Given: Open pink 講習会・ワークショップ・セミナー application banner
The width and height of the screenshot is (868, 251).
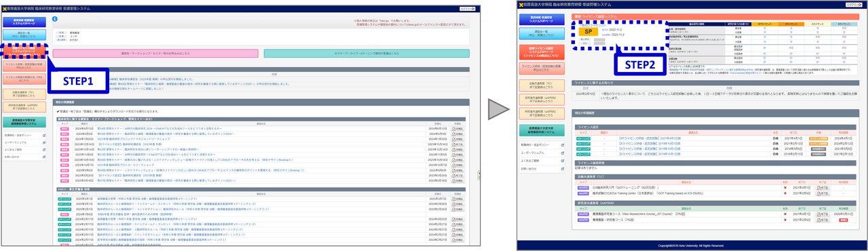Looking at the screenshot, I should click(155, 53).
